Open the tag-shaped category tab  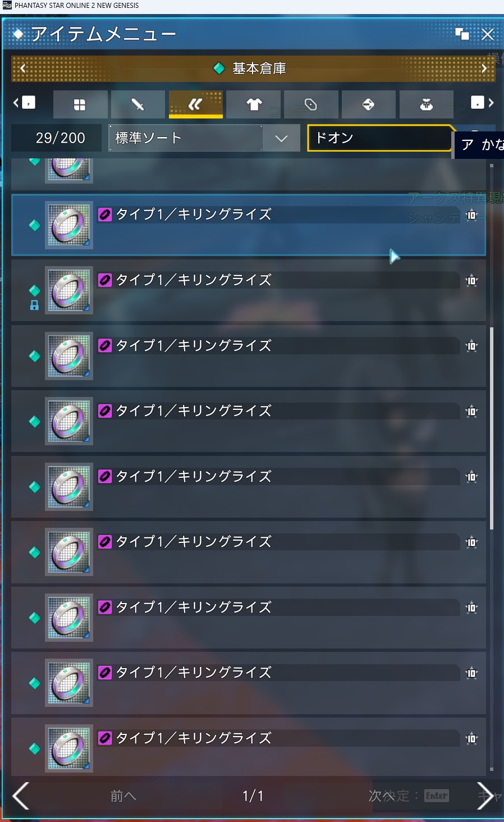311,104
